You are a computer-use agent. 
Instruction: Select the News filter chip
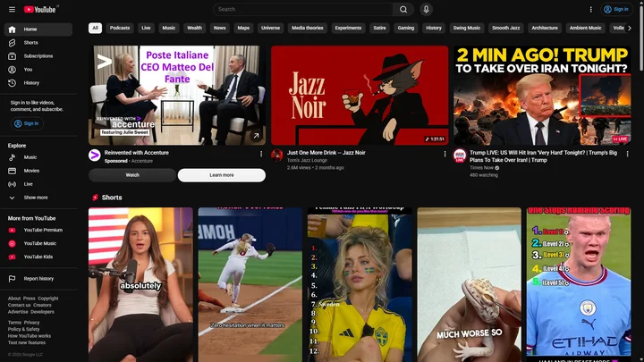[219, 28]
